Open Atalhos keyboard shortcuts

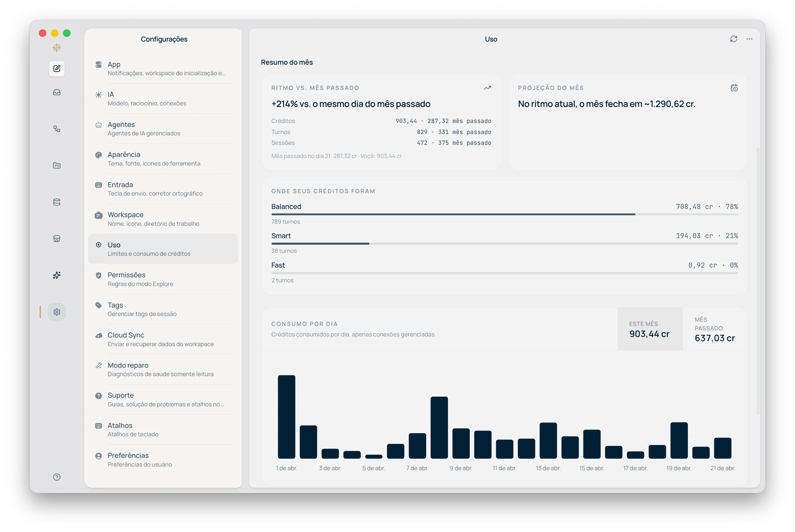(163, 429)
